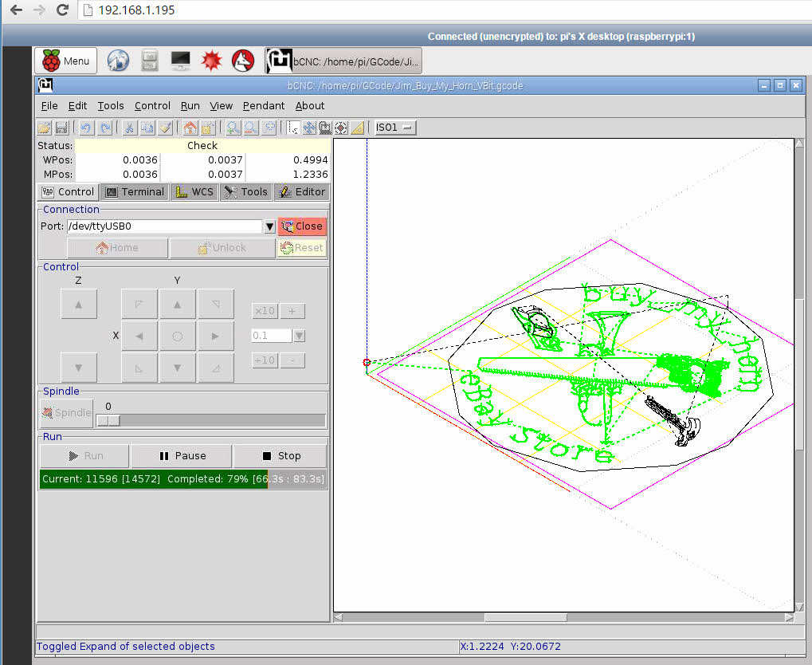
Task: Click the Spindle speed slider handle
Action: point(108,420)
